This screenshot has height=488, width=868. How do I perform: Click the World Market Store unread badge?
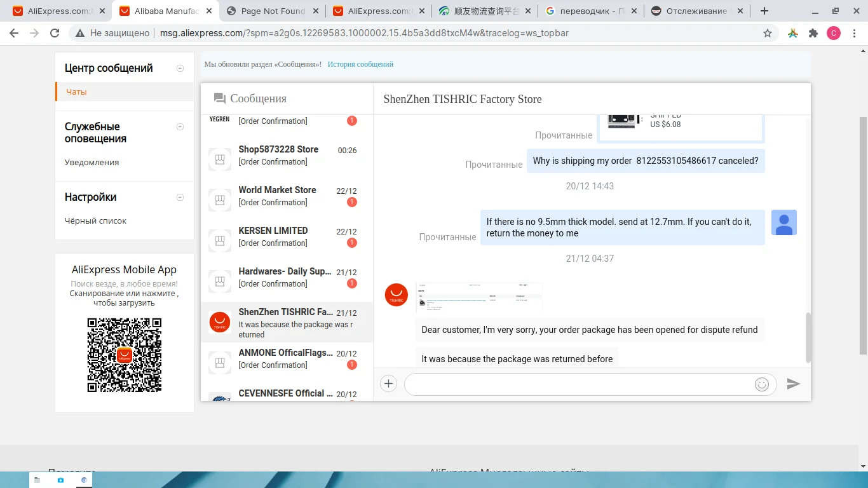pyautogui.click(x=351, y=202)
